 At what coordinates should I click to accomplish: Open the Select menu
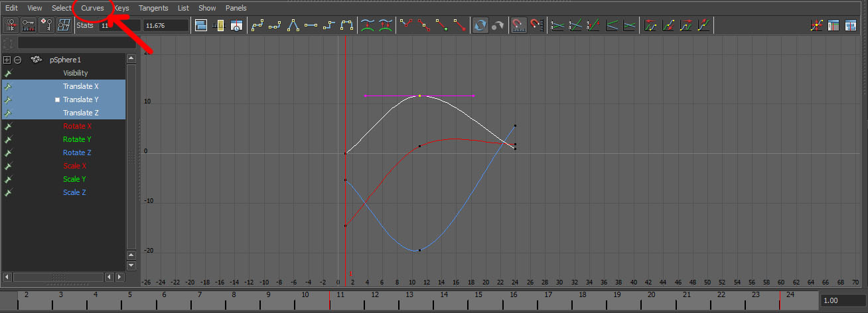(x=62, y=8)
